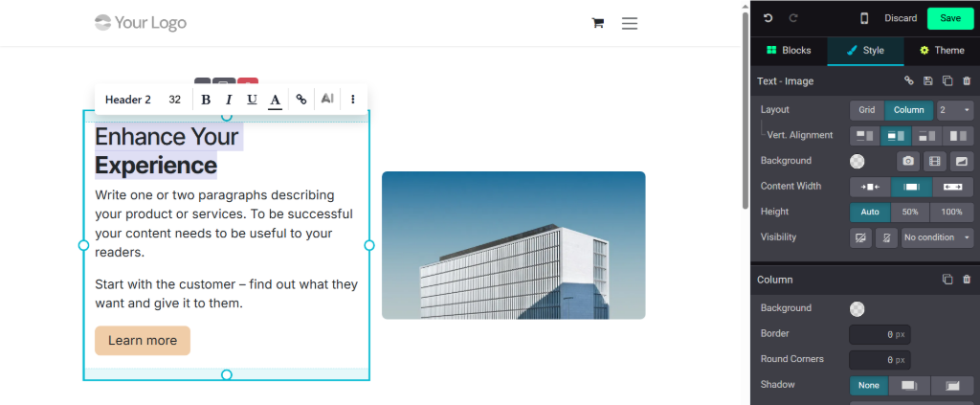Delete the Text - Image block via trash icon
The height and width of the screenshot is (405, 980).
point(967,81)
